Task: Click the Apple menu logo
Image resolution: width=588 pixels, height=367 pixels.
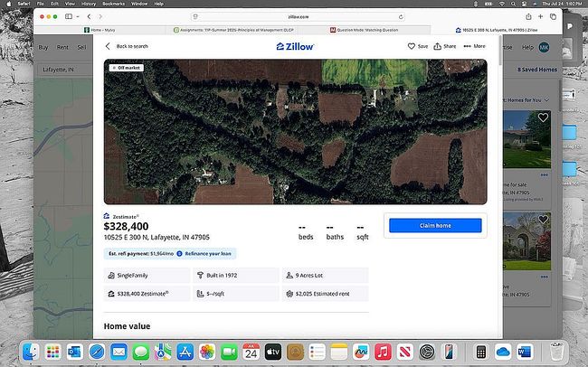Action: point(9,4)
